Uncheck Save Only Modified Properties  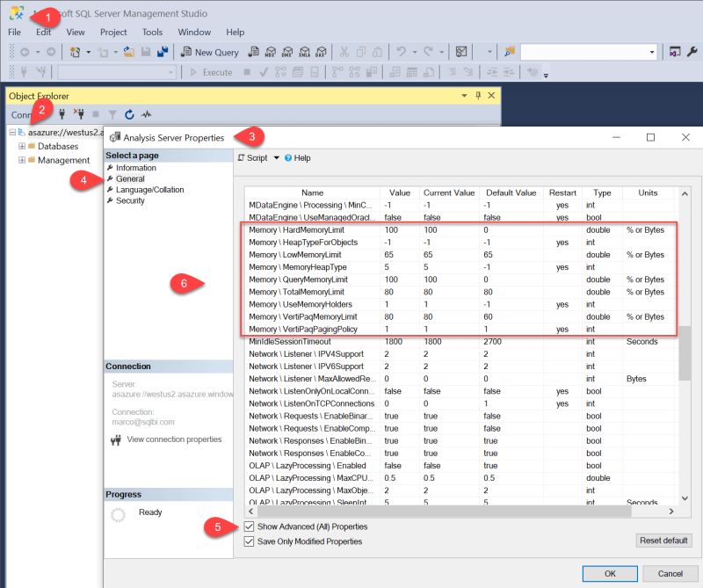pos(251,542)
